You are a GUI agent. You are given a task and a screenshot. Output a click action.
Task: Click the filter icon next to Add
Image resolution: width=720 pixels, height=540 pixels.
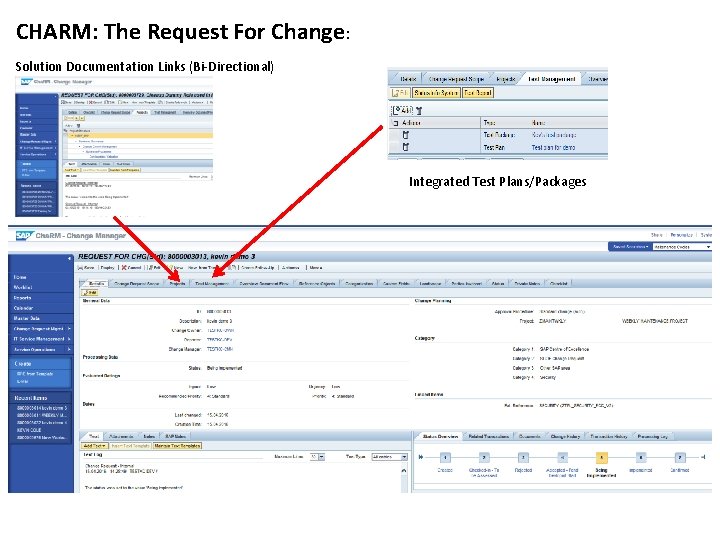tap(419, 110)
